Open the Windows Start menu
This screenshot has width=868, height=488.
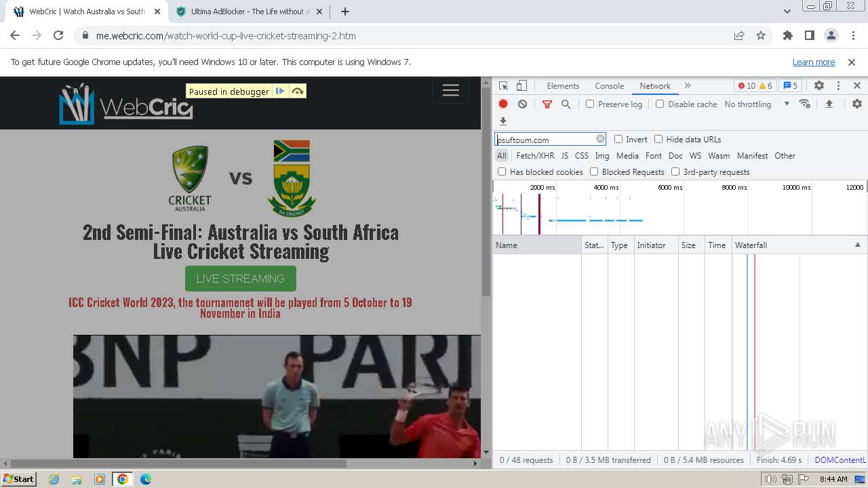(x=19, y=479)
